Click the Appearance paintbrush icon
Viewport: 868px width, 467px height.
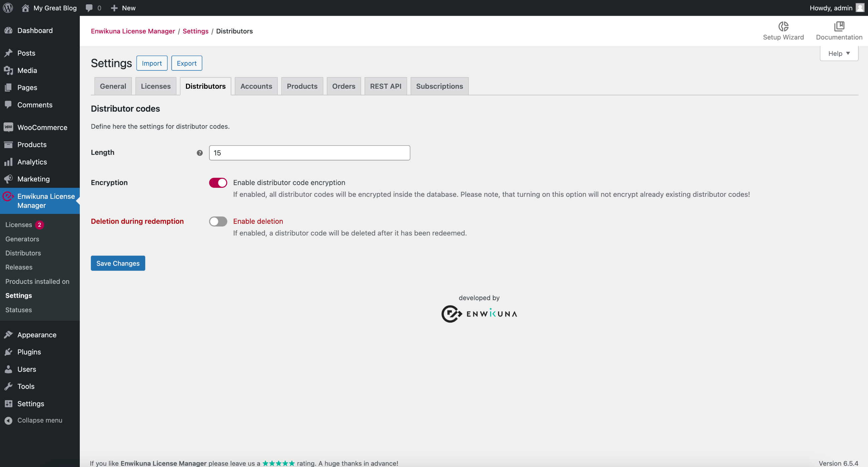(x=8, y=335)
